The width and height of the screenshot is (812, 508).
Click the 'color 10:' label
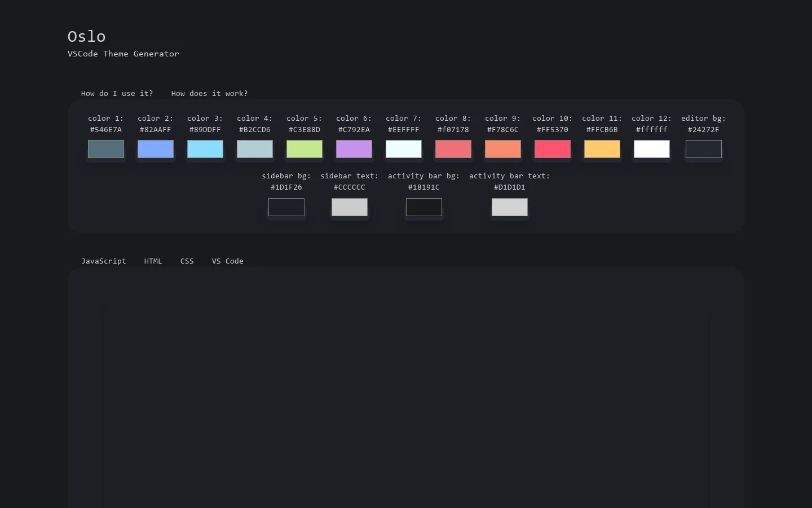coord(553,118)
